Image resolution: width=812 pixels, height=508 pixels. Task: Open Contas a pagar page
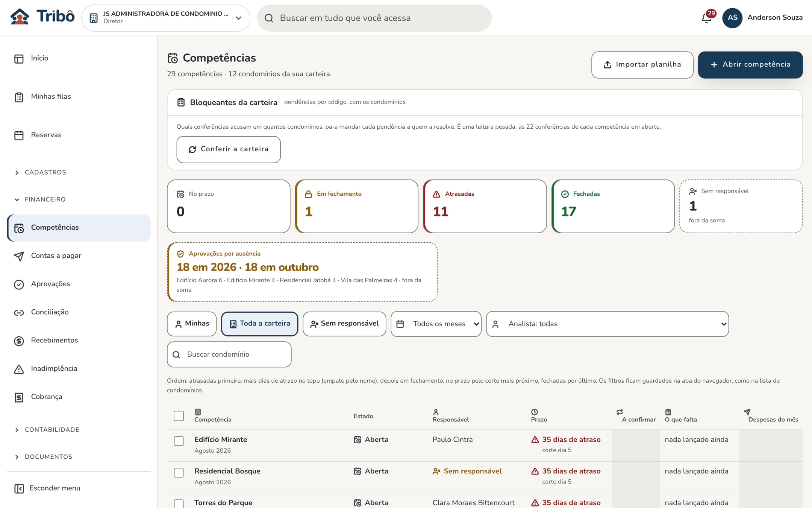click(x=79, y=256)
